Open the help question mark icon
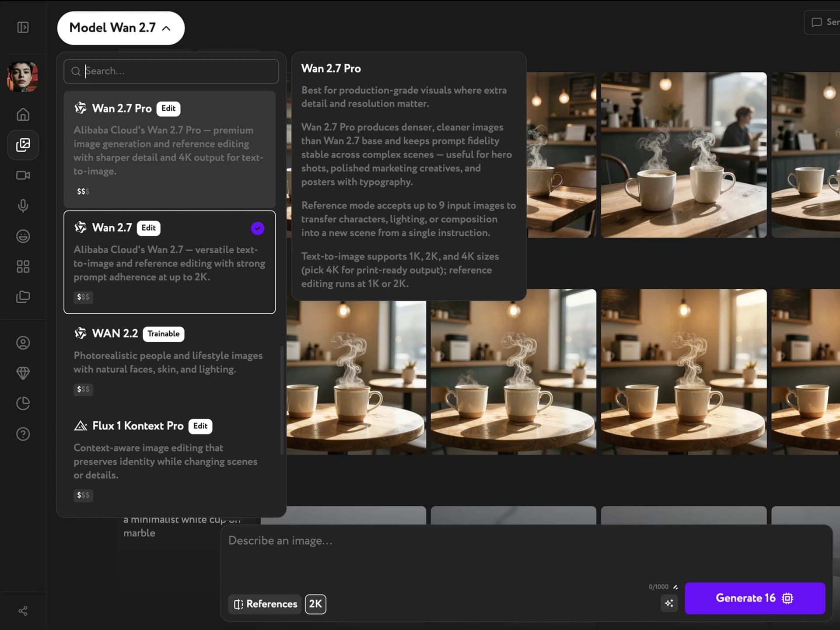 23,434
